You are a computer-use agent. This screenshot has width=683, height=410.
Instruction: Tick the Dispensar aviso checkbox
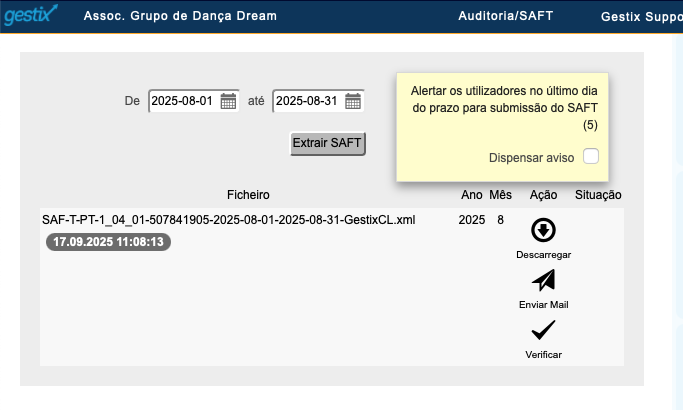click(591, 156)
